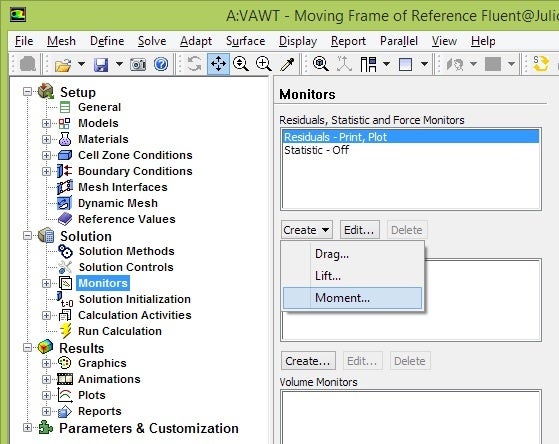Select Run Calculation in tree
Screen dimensions: 559x444
click(120, 331)
